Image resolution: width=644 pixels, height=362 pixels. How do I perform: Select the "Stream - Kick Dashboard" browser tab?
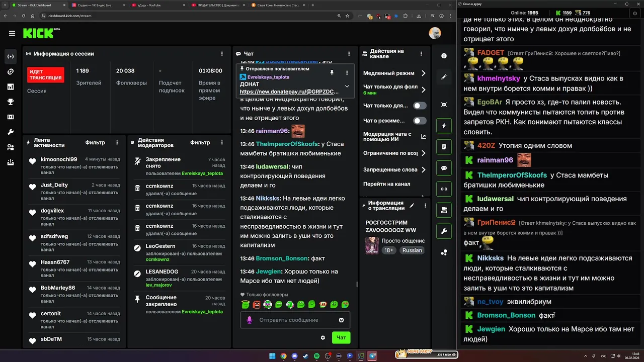pyautogui.click(x=38, y=5)
